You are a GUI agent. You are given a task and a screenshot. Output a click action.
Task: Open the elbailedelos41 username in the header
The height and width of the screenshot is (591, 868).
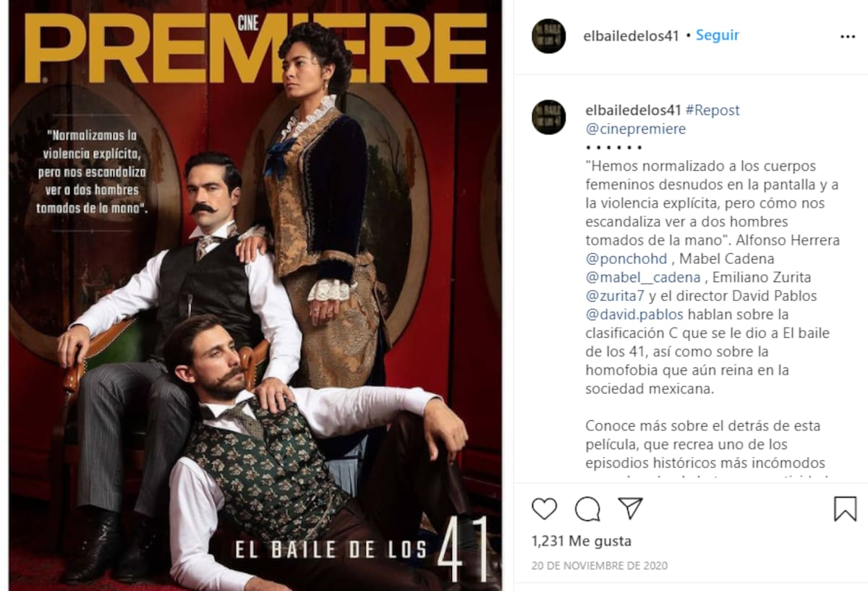pyautogui.click(x=631, y=35)
